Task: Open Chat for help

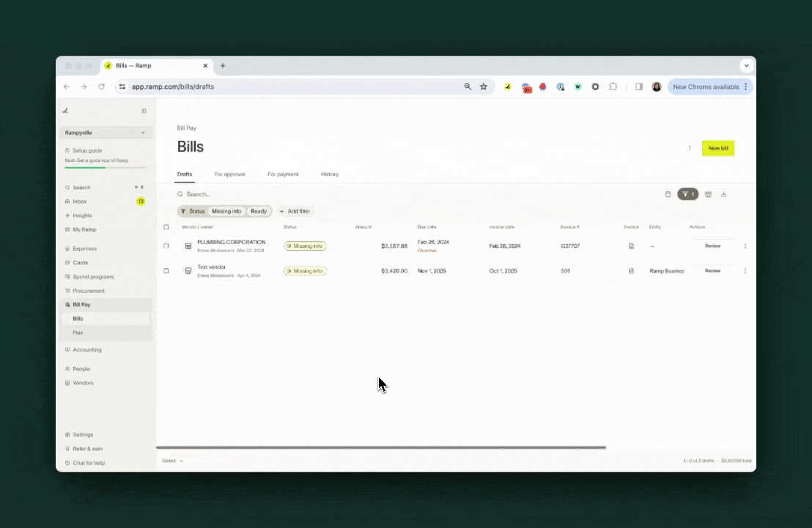Action: (89, 463)
